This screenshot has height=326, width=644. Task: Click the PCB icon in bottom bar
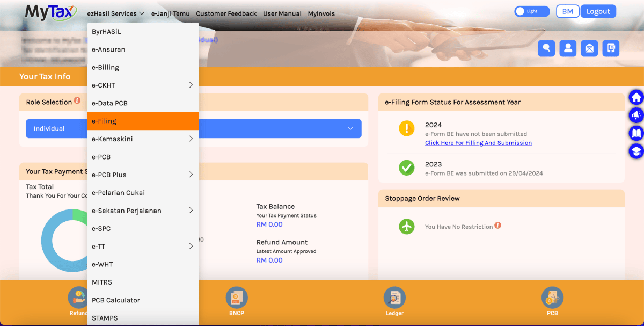(552, 298)
